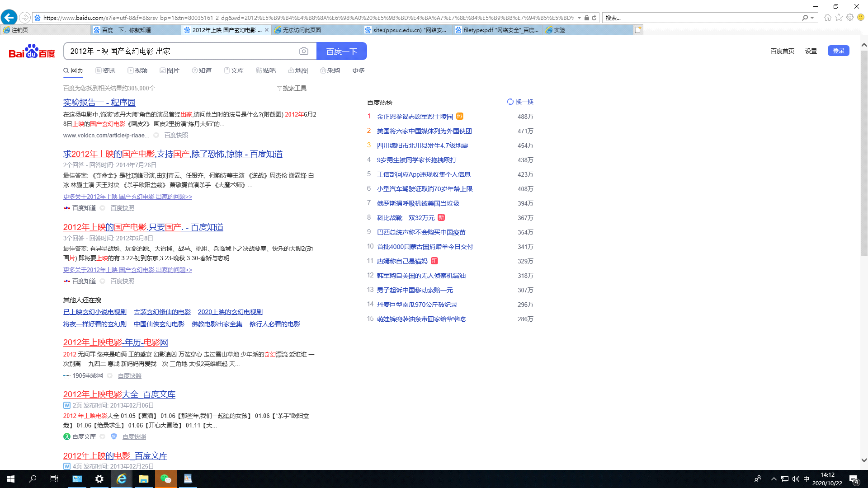
Task: Open IE tools gear icon
Action: pos(850,18)
